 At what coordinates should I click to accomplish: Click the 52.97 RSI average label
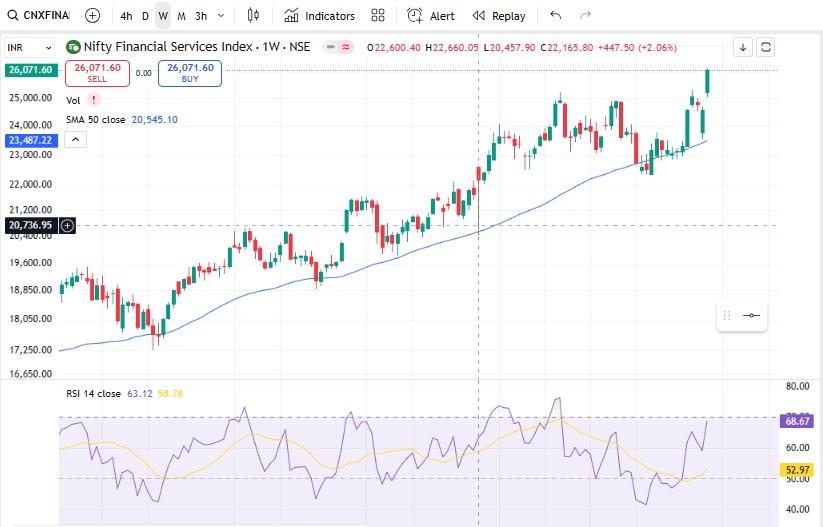coord(797,470)
